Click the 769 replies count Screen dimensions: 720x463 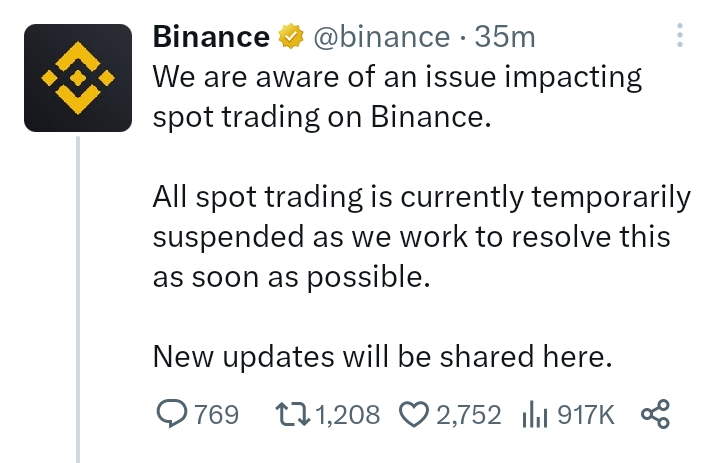(216, 415)
